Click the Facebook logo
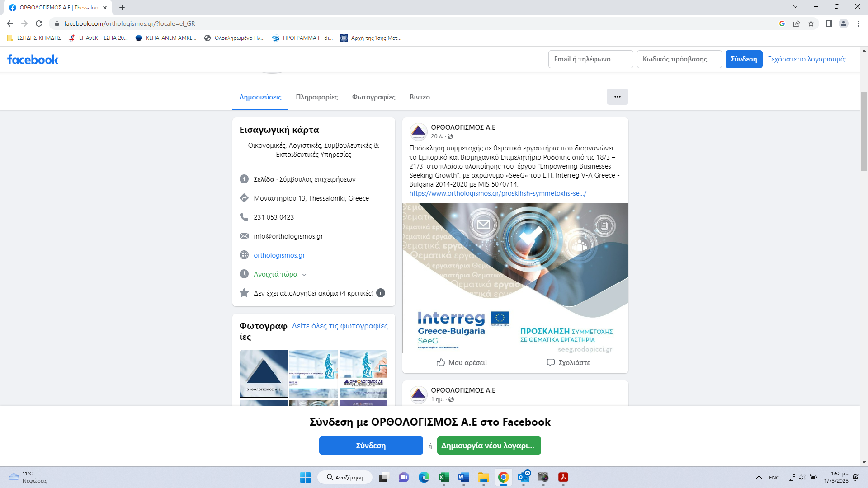 pyautogui.click(x=33, y=60)
